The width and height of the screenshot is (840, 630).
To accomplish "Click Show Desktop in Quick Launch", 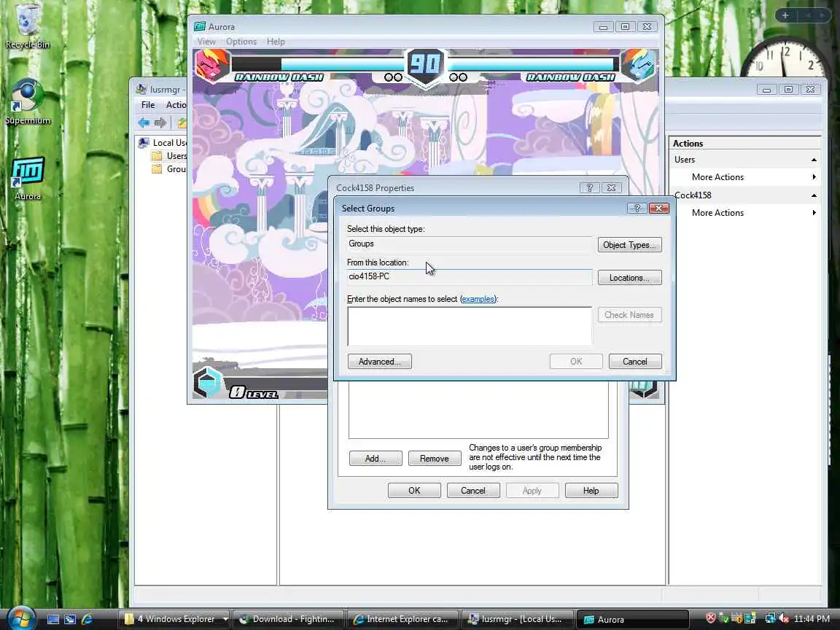I will (53, 619).
